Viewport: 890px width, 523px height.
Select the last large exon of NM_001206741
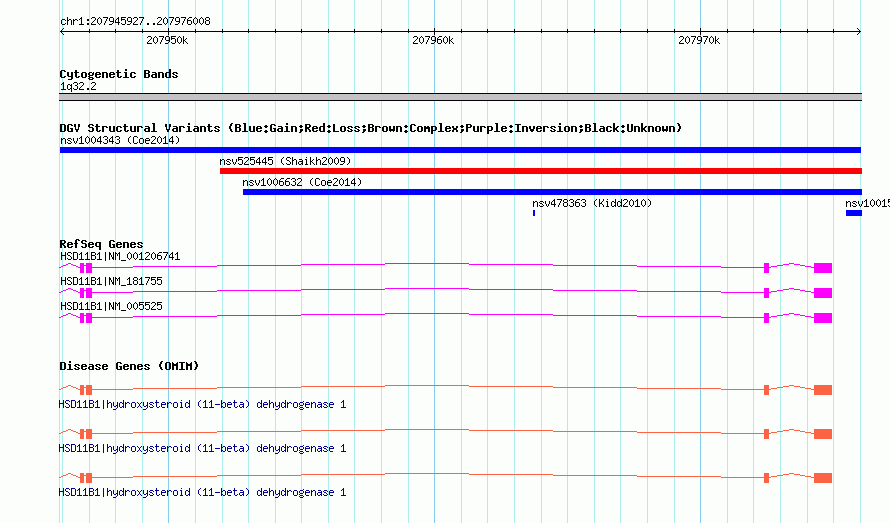coord(823,268)
